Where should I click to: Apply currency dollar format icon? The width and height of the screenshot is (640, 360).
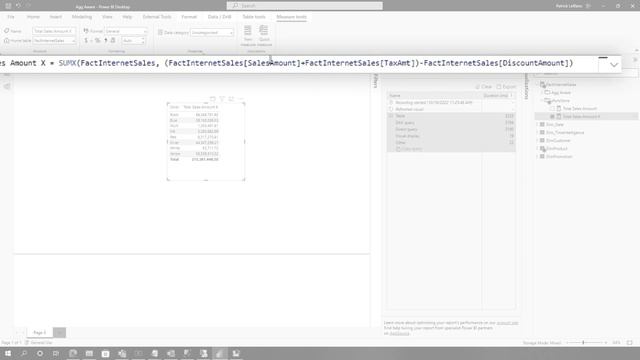coord(86,40)
